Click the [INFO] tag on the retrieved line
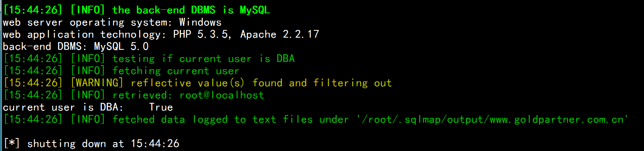 click(x=88, y=95)
